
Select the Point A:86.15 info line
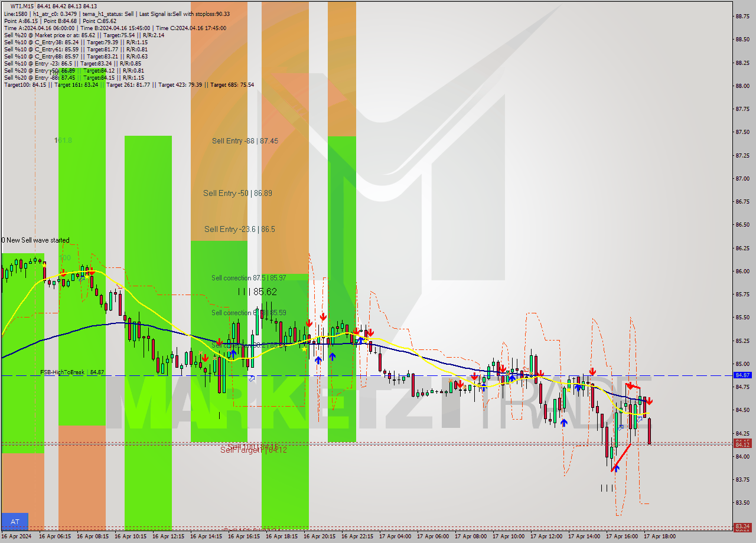pyautogui.click(x=60, y=21)
